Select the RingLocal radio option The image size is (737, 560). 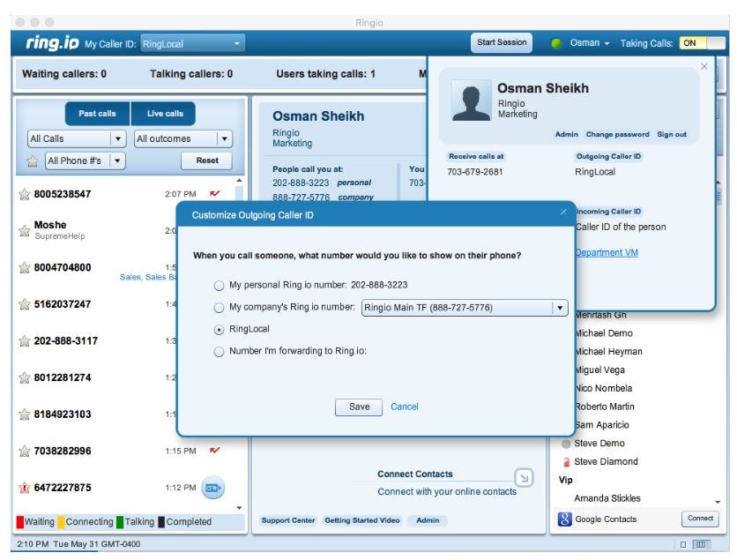[x=219, y=330]
